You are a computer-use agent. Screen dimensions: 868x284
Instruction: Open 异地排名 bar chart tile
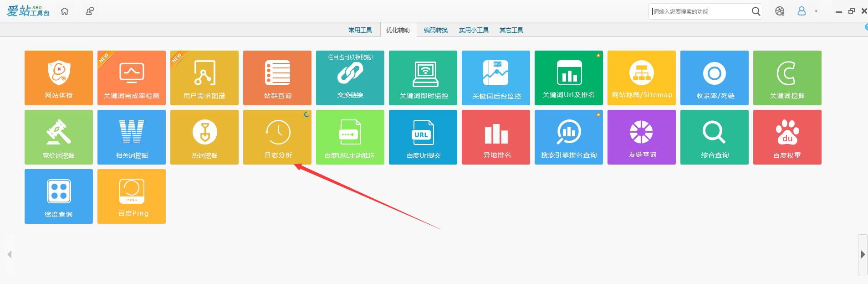coord(496,137)
